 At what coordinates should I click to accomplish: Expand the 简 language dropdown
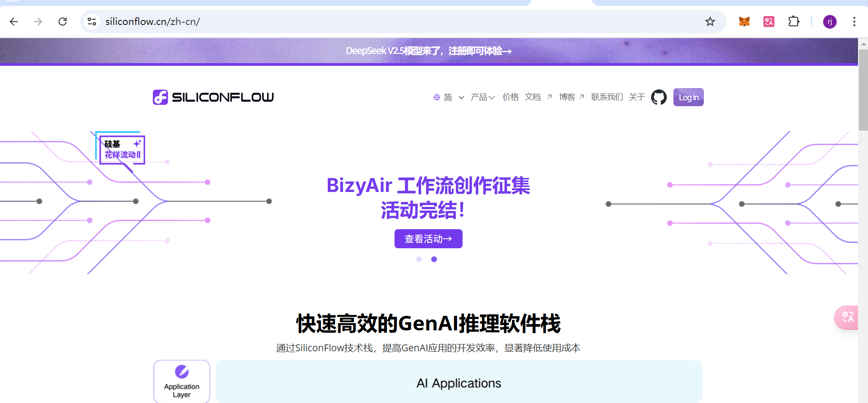coord(454,97)
